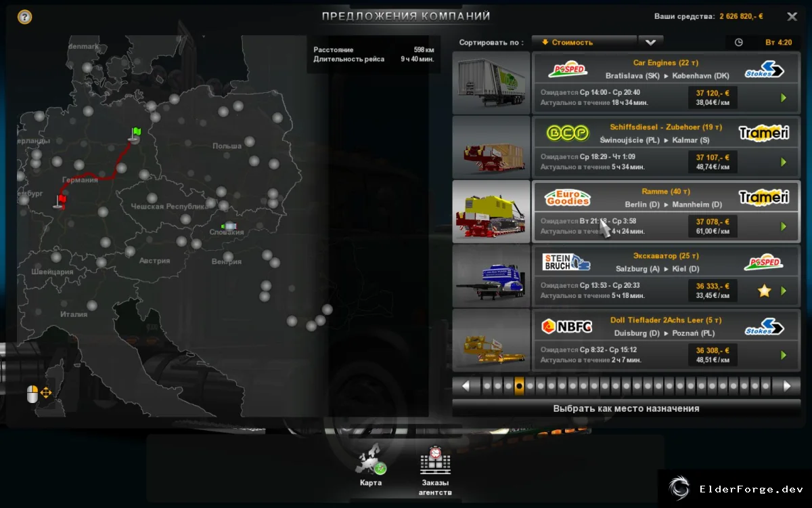Select the Schiffsdiesel - Zubehoer trailer thumbnail

pos(491,147)
